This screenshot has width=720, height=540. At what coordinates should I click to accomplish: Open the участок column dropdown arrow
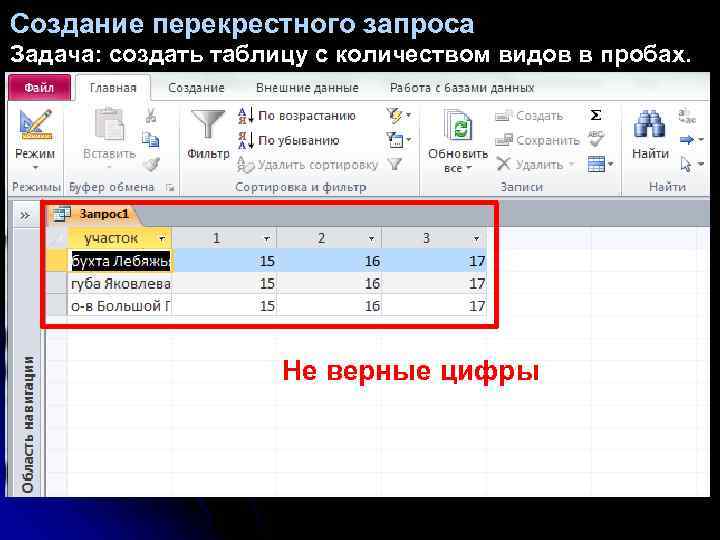[162, 239]
